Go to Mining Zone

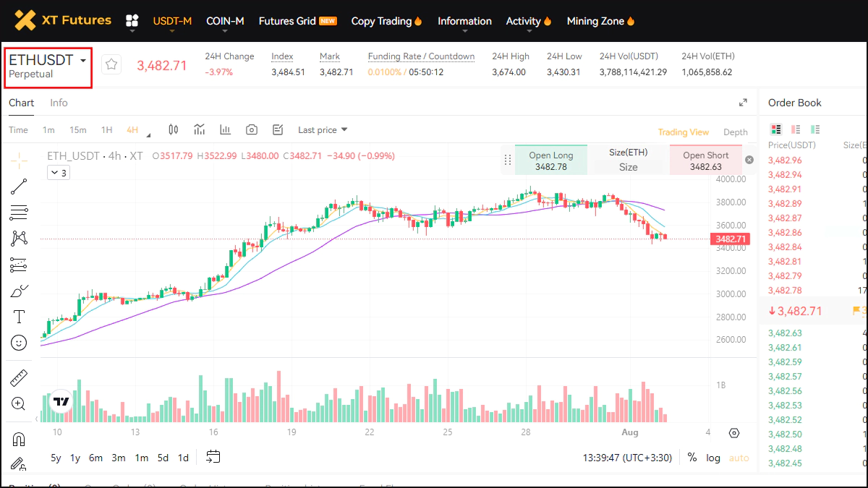(x=600, y=21)
